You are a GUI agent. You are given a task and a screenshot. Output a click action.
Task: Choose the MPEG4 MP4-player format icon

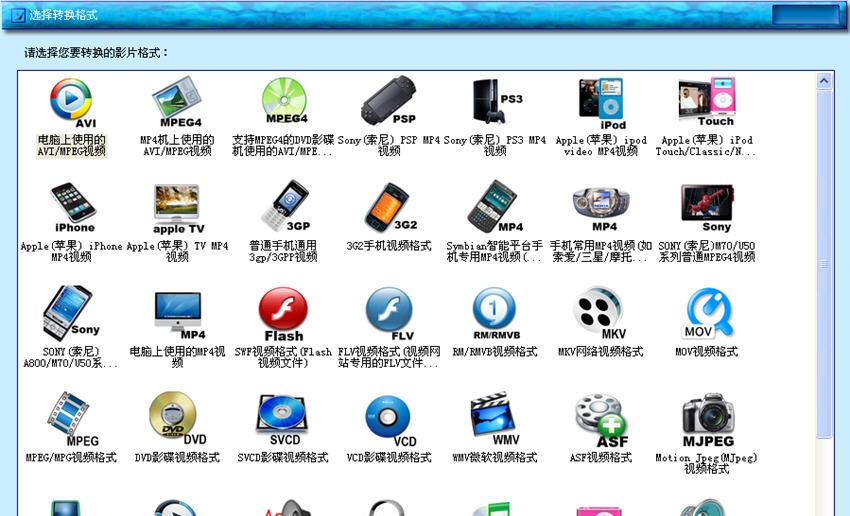[177, 102]
